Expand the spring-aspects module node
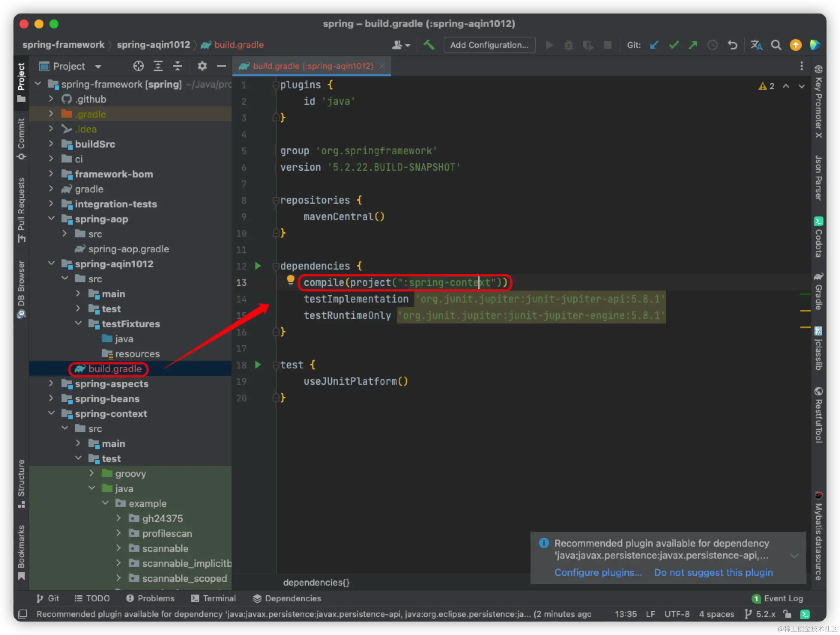 [x=51, y=383]
